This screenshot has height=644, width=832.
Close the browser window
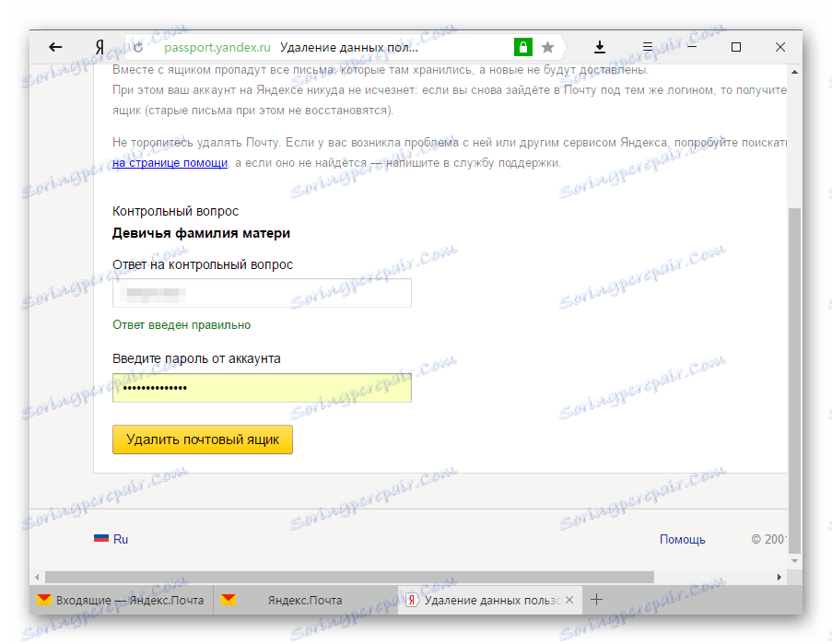tap(780, 47)
